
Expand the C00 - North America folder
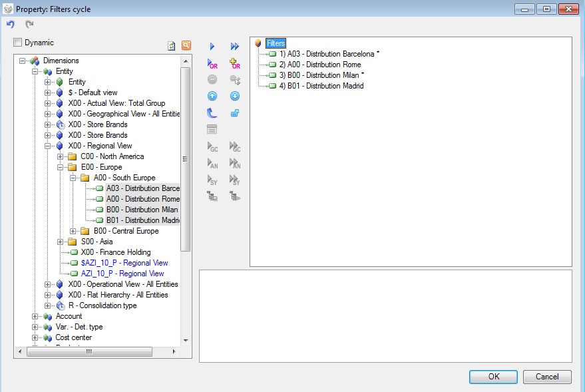pyautogui.click(x=60, y=156)
